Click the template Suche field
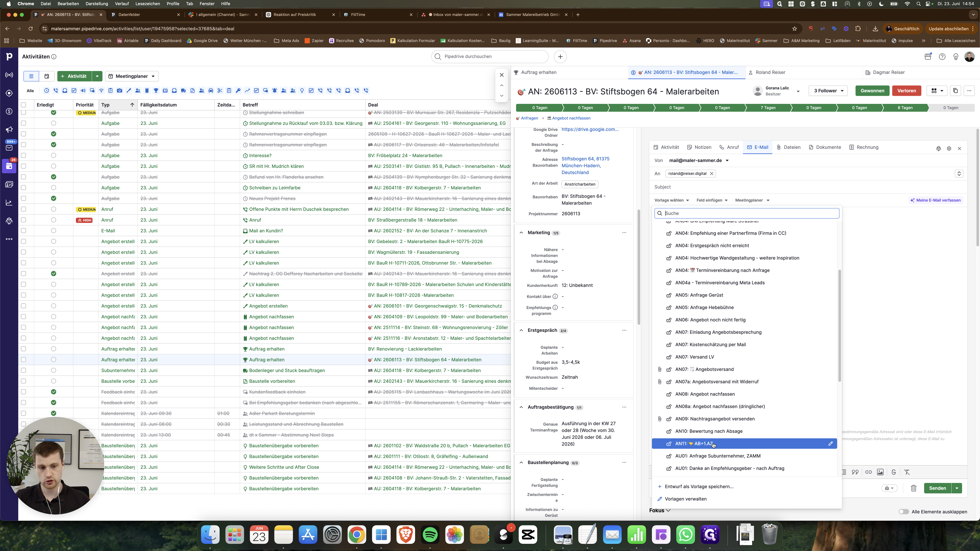This screenshot has width=980, height=551. tap(746, 213)
